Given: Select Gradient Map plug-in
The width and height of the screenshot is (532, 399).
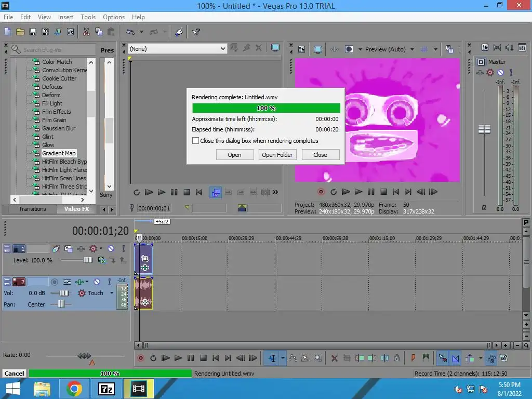Looking at the screenshot, I should [x=59, y=153].
